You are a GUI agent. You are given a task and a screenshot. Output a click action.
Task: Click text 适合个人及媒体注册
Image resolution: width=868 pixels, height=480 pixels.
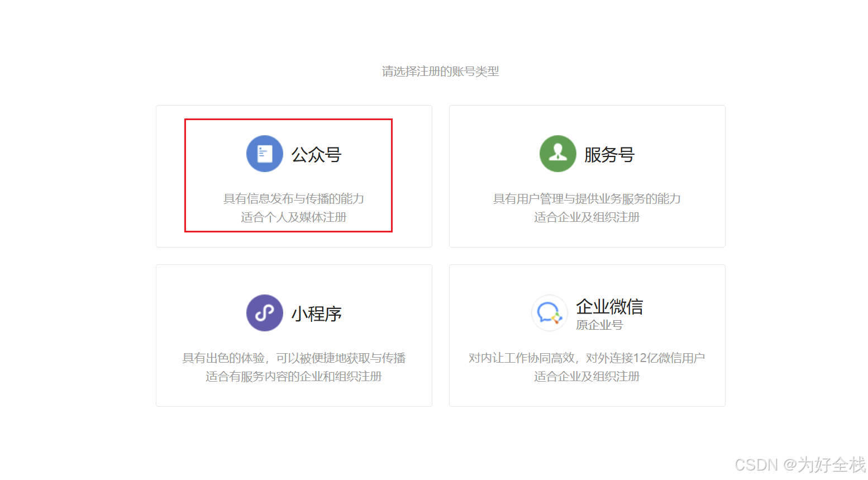click(x=294, y=217)
